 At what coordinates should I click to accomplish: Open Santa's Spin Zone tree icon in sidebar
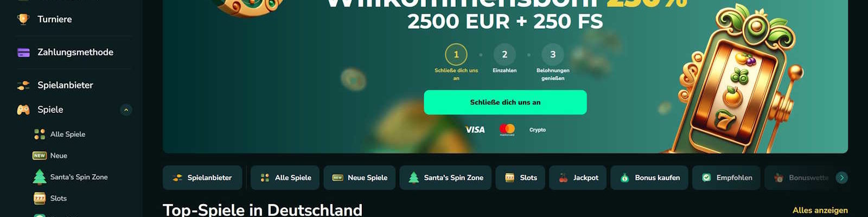tap(40, 177)
